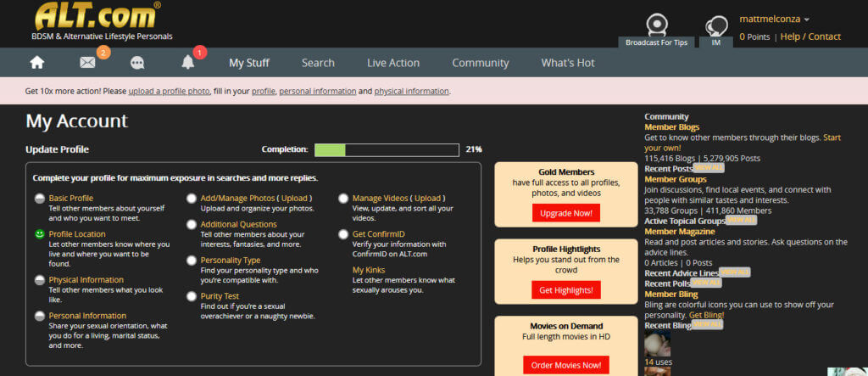Click the physical information link in banner
Image resolution: width=868 pixels, height=376 pixels.
point(412,91)
